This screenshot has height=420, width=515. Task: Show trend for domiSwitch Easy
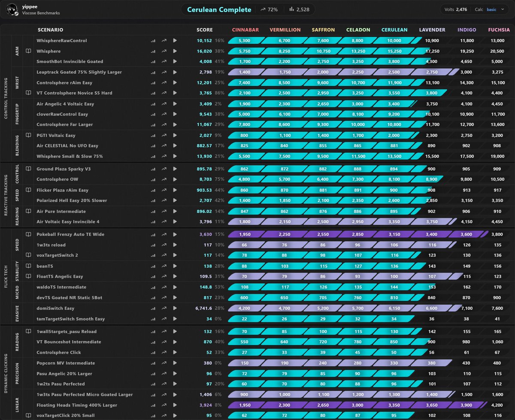pos(164,308)
